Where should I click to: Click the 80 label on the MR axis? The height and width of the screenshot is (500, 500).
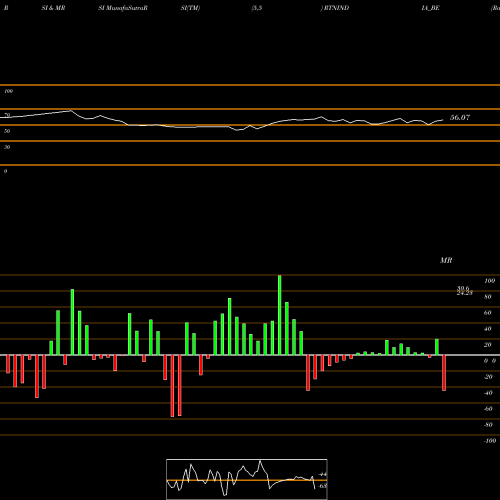coord(488,297)
